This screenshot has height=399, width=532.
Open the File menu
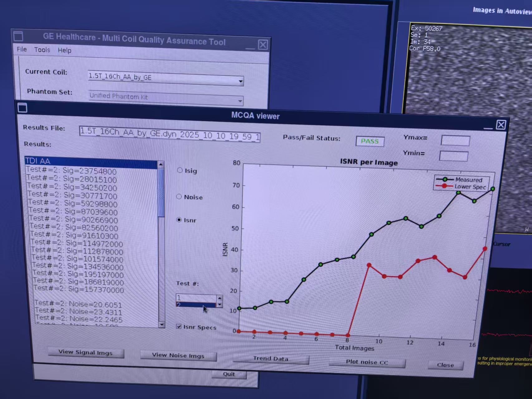pos(22,49)
